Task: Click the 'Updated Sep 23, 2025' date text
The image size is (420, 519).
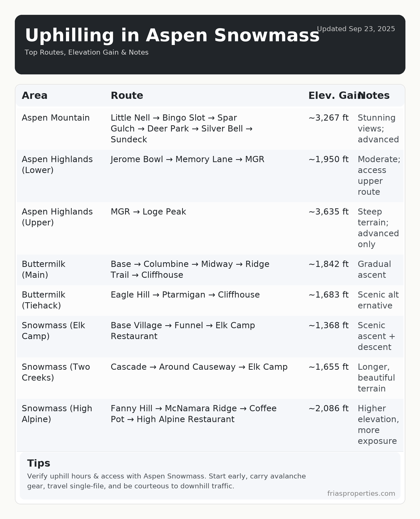Action: (356, 29)
